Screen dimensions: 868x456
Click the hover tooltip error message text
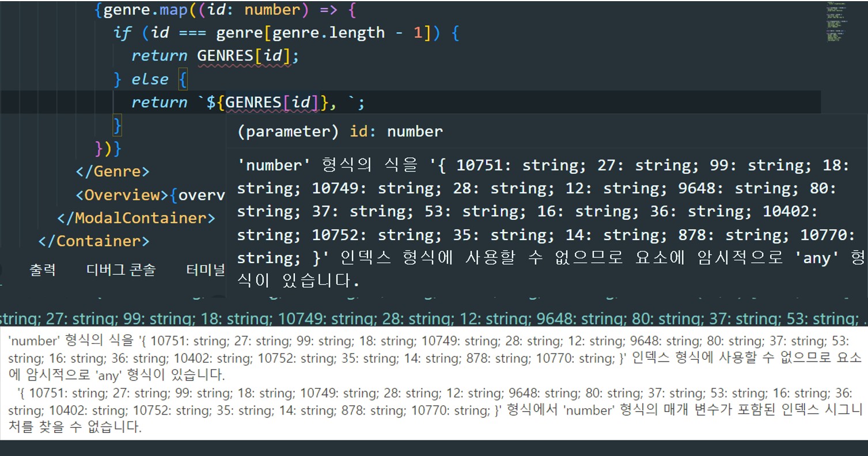point(551,223)
